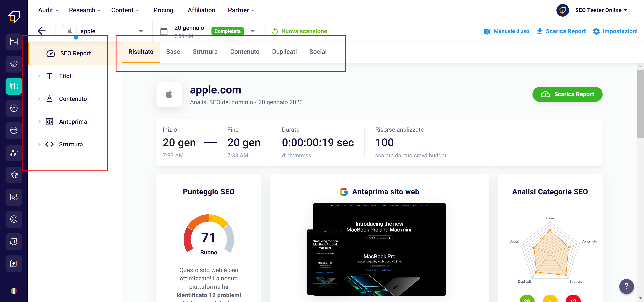Open the connected nodes sidebar tool

click(x=14, y=152)
